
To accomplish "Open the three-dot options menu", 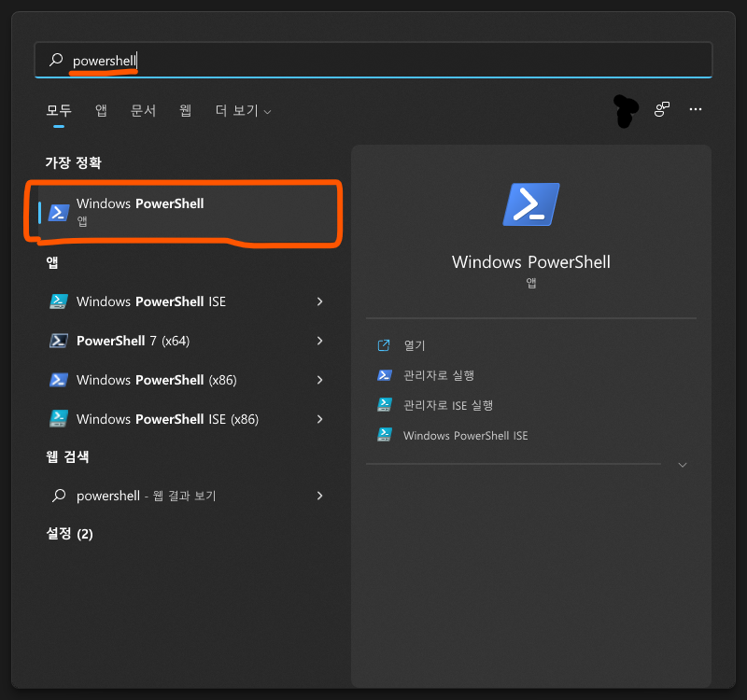I will click(x=696, y=109).
